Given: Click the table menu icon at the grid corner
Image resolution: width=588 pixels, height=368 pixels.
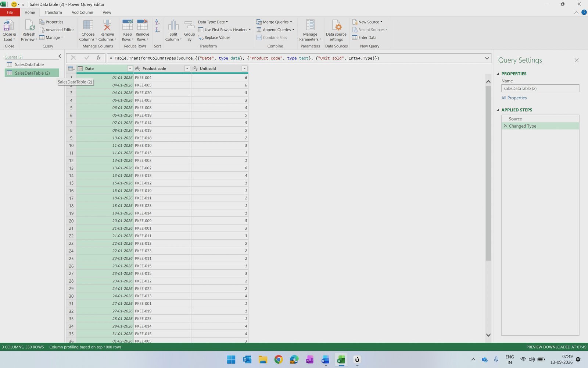Looking at the screenshot, I should point(71,69).
